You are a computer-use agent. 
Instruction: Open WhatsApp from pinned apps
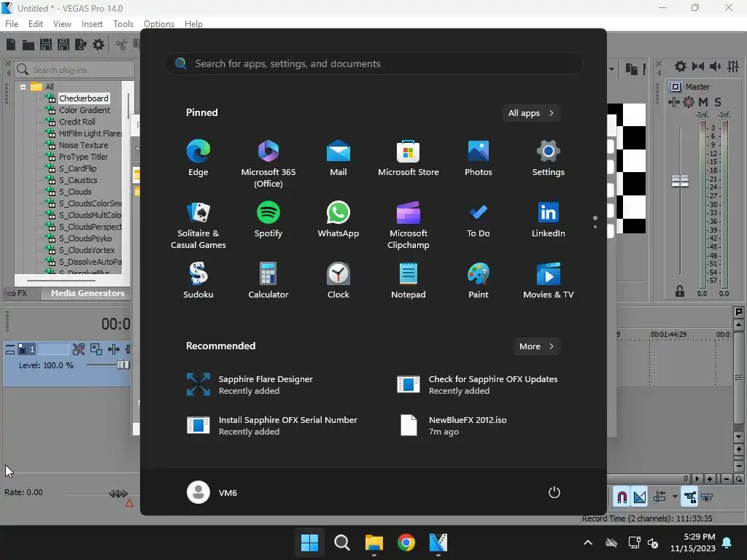point(338,219)
